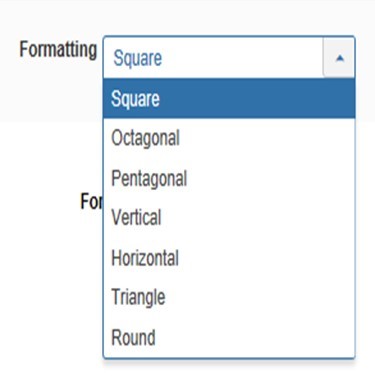Click the partially hidden 'For' label
375x383 pixels.
click(91, 201)
